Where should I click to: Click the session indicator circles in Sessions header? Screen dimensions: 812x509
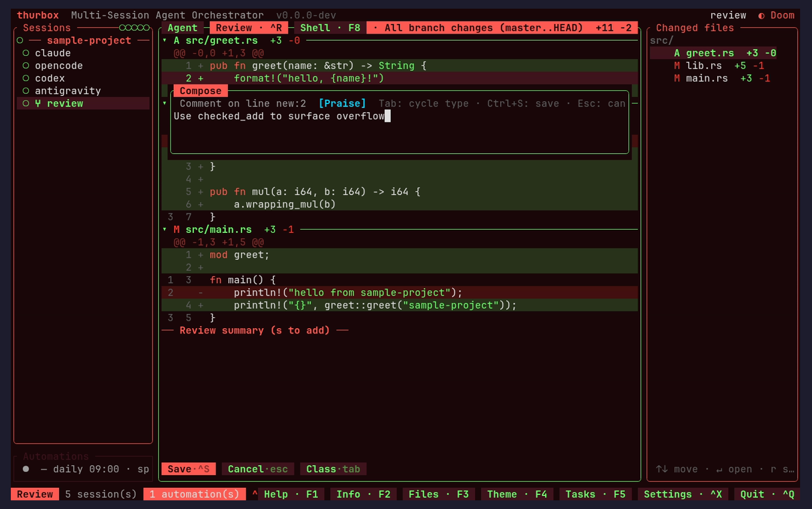(134, 28)
